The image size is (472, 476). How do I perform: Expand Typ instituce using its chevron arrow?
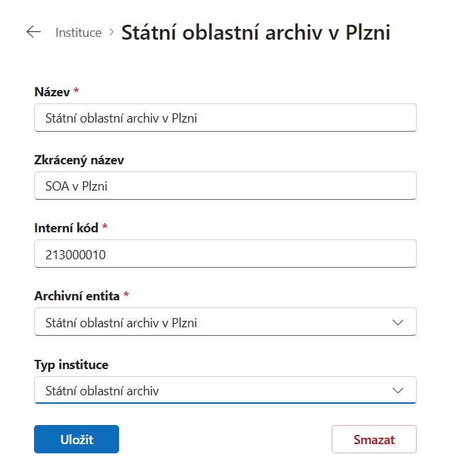[x=398, y=390]
